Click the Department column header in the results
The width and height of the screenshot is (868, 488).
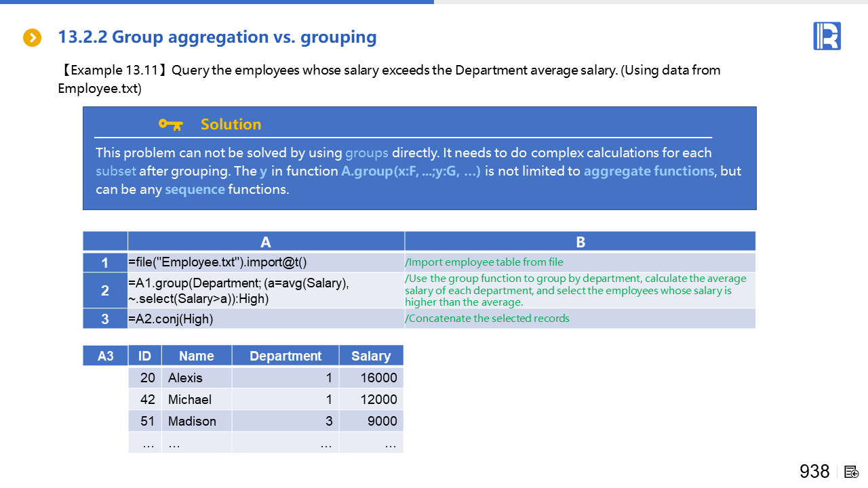pyautogui.click(x=285, y=356)
